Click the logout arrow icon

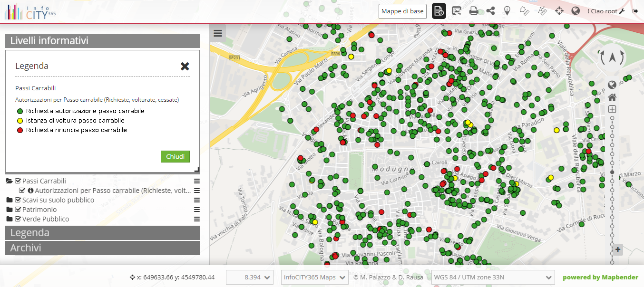[x=635, y=11]
